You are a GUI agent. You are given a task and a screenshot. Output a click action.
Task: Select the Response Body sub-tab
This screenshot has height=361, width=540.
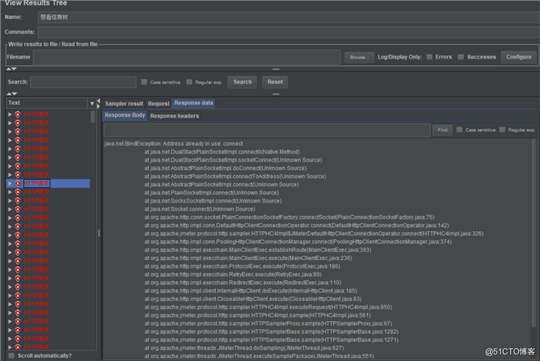tap(125, 115)
